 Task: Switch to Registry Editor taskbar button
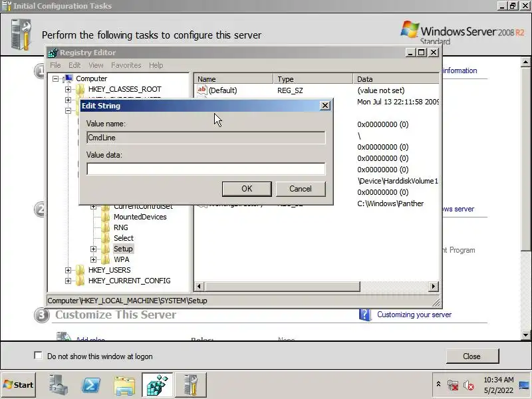(x=158, y=385)
